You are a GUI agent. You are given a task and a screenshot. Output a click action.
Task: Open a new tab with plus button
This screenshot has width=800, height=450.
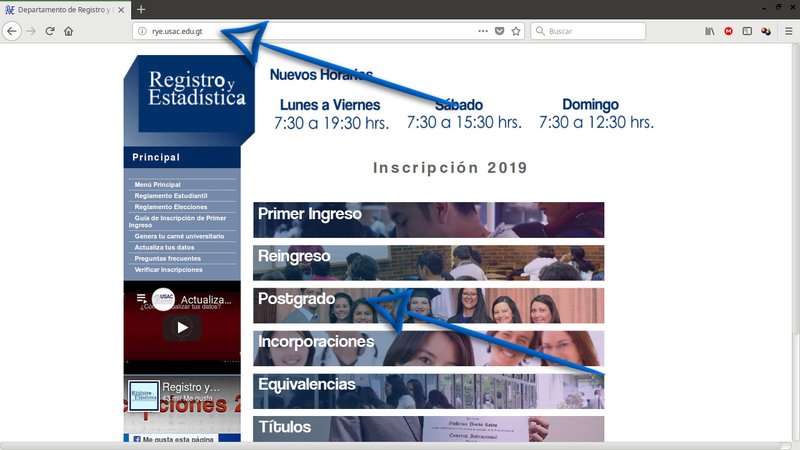click(141, 9)
